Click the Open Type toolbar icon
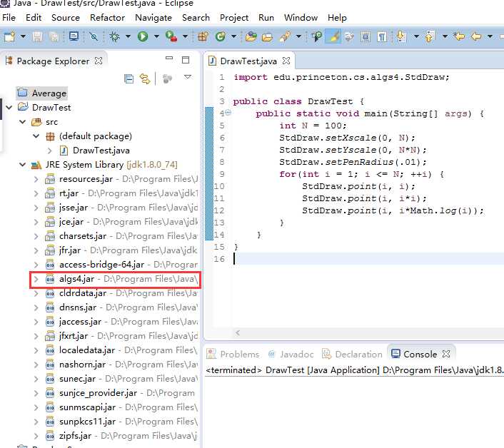504x448 pixels. tap(251, 36)
